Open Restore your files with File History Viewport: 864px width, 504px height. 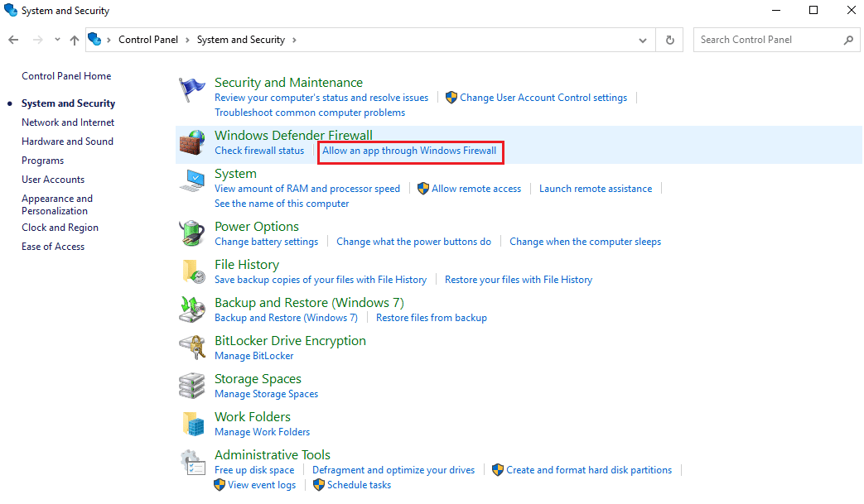tap(519, 280)
